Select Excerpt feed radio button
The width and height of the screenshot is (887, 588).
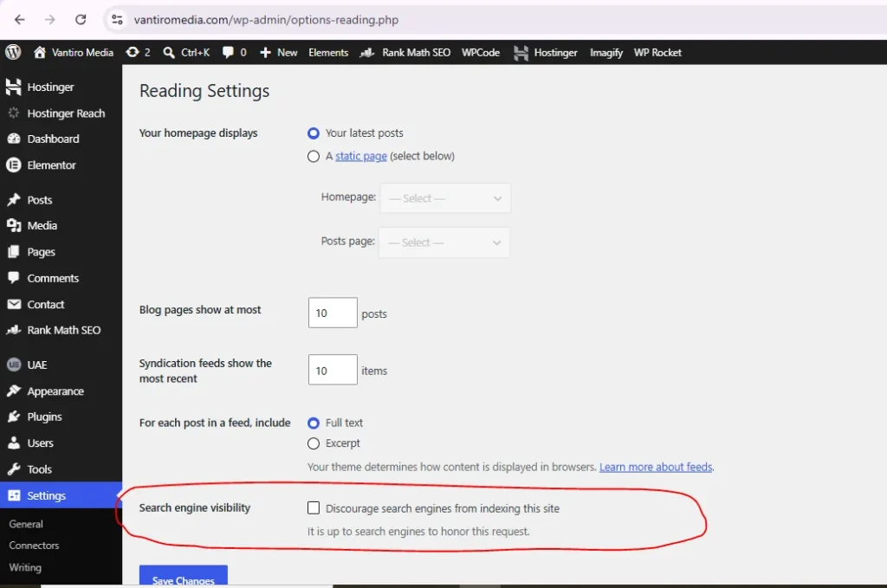pyautogui.click(x=314, y=444)
